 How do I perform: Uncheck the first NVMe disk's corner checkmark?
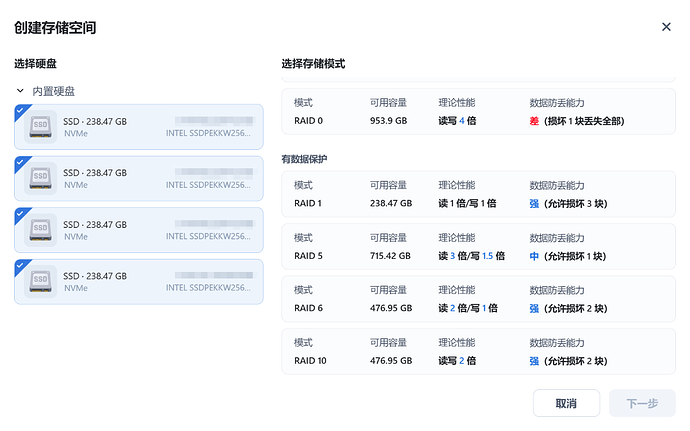[x=21, y=109]
